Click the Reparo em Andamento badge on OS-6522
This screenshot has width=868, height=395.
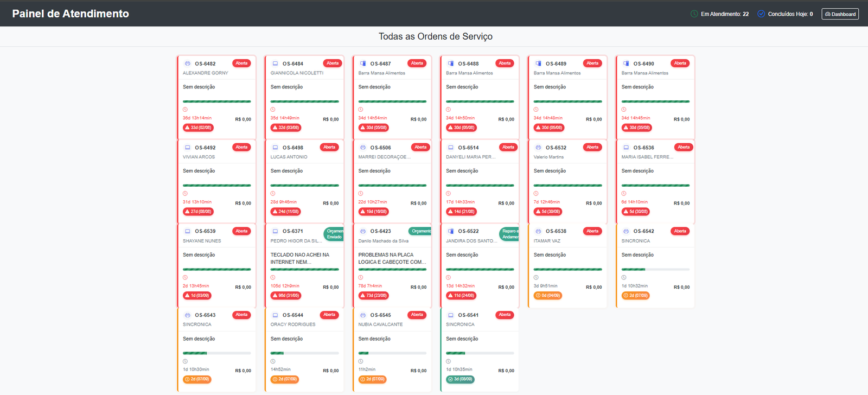click(509, 234)
